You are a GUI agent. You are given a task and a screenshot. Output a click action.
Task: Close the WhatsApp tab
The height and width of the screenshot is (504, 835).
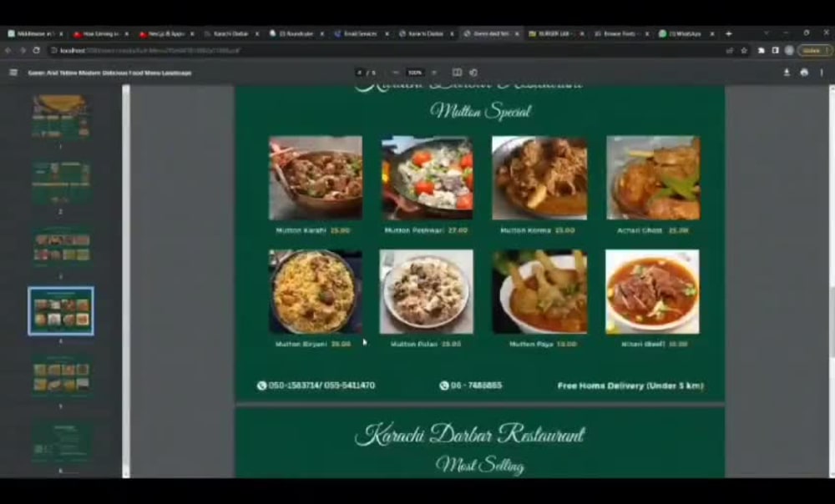coord(712,33)
